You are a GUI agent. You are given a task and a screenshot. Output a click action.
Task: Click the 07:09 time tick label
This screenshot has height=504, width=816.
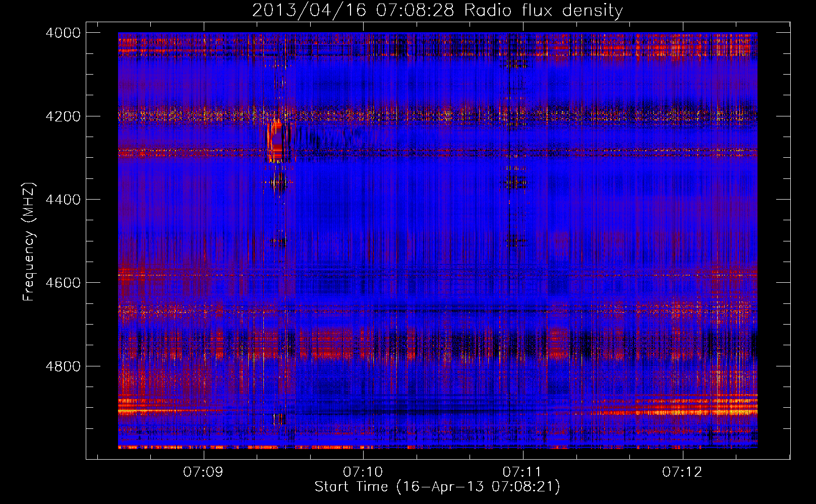click(203, 472)
